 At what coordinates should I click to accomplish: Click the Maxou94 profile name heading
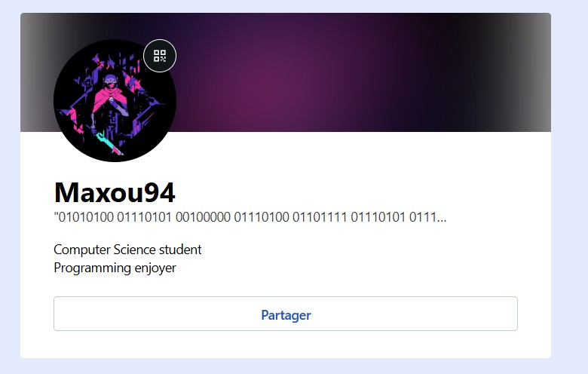[x=115, y=192]
